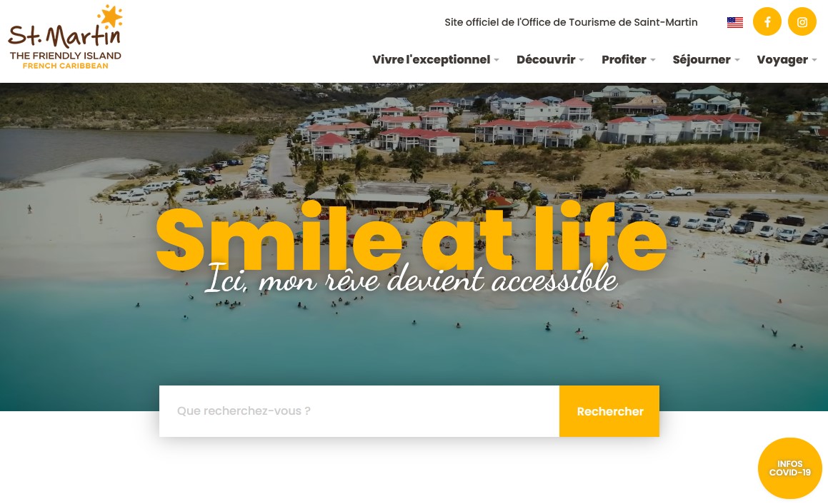Switch language via the US flag icon
828x504 pixels.
tap(734, 22)
